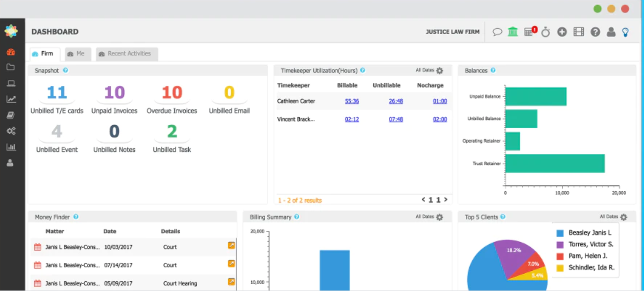Open orange arrow for 07/14/2017 Court row
This screenshot has height=292, width=644.
click(x=231, y=263)
